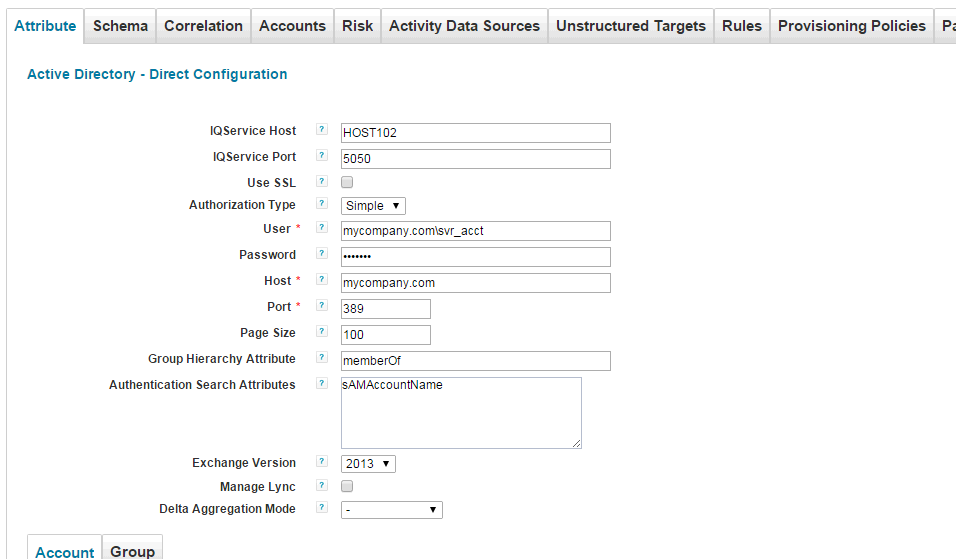Click help icon next to Exchange Version
Viewport: 956px width, 559px height.
[x=321, y=462]
